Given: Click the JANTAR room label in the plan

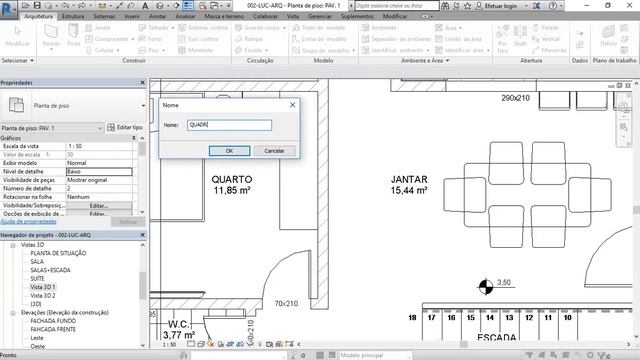Looking at the screenshot, I should (409, 179).
